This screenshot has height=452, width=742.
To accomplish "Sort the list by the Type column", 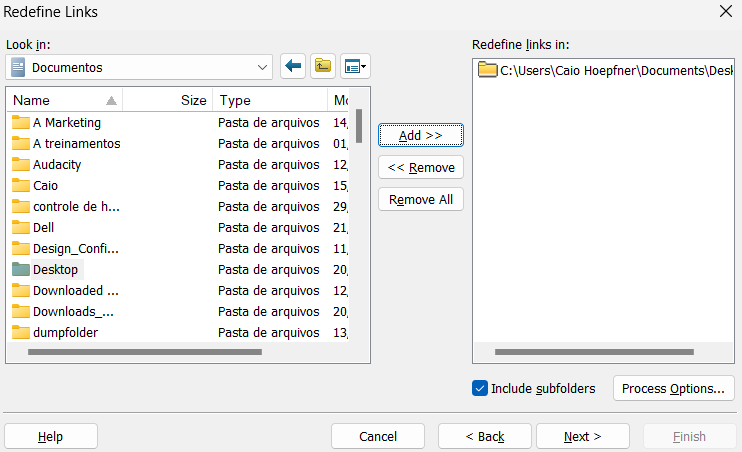I will (x=270, y=100).
